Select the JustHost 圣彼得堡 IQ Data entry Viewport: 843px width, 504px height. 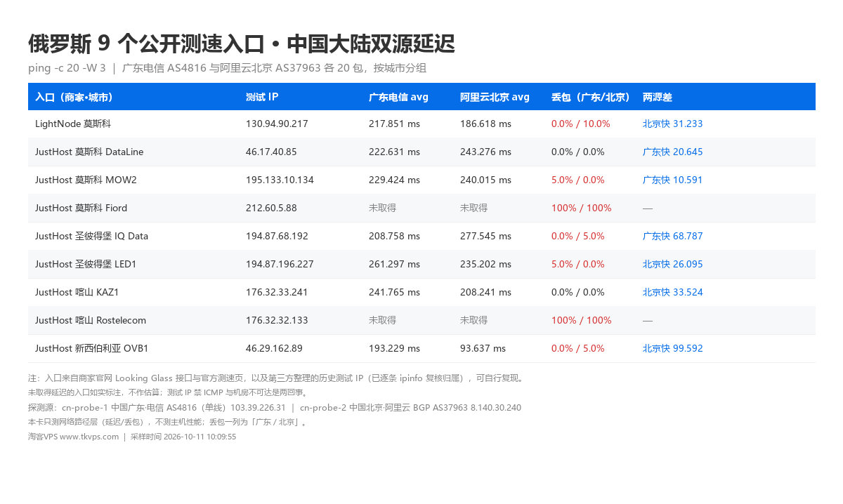pyautogui.click(x=91, y=236)
